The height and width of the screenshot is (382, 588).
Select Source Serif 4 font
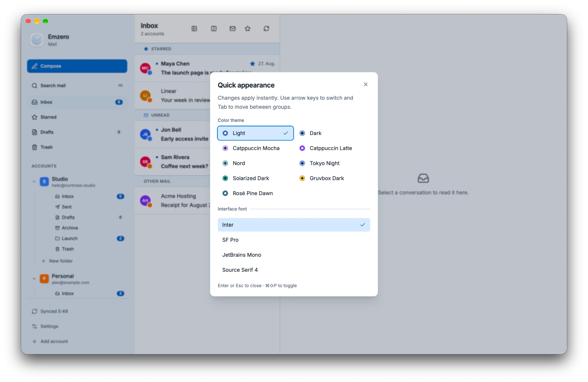[294, 270]
